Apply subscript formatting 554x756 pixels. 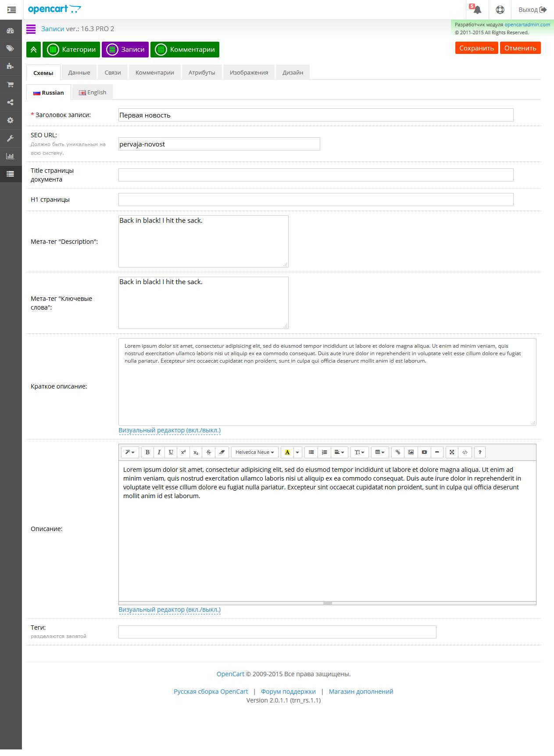(x=196, y=452)
